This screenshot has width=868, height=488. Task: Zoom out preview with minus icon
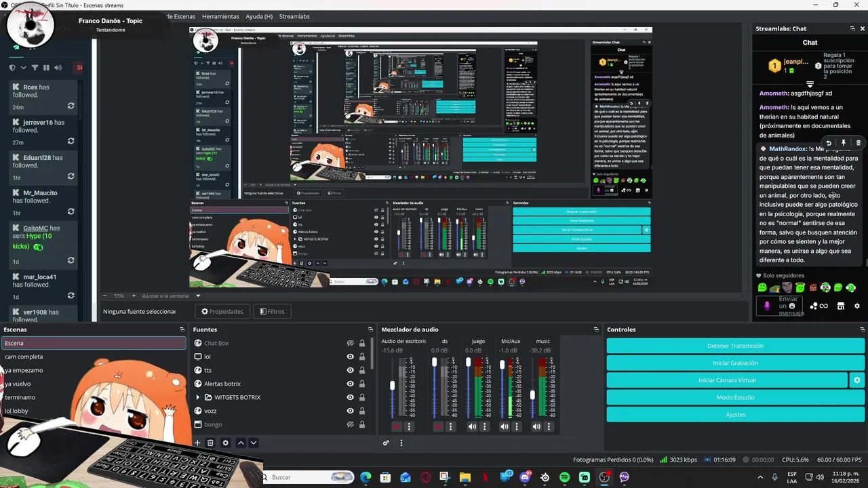click(104, 296)
